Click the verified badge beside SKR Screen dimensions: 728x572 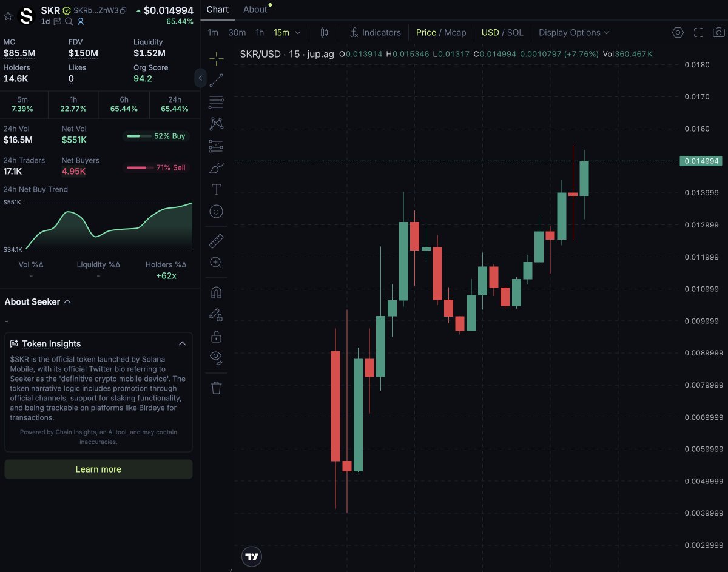pyautogui.click(x=67, y=11)
